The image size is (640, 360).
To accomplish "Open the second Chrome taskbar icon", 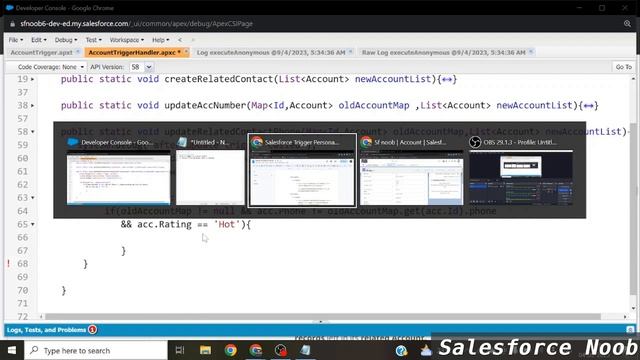I will 256,350.
